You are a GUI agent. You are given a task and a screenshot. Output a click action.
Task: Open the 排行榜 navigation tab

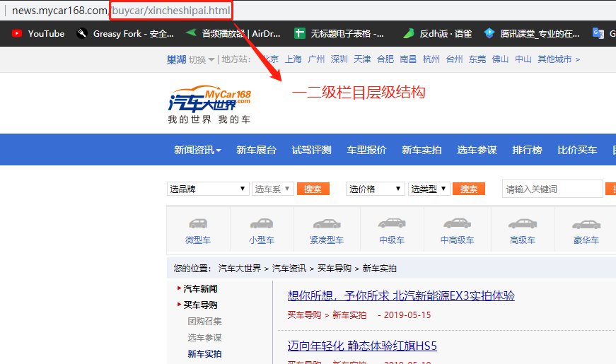pyautogui.click(x=527, y=150)
